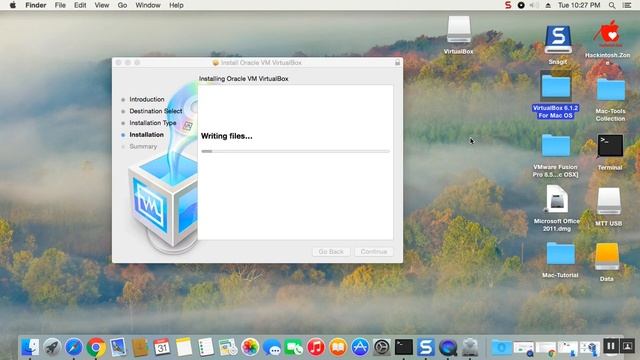The width and height of the screenshot is (640, 360).
Task: Click the Destination Select installer step
Action: pos(156,111)
